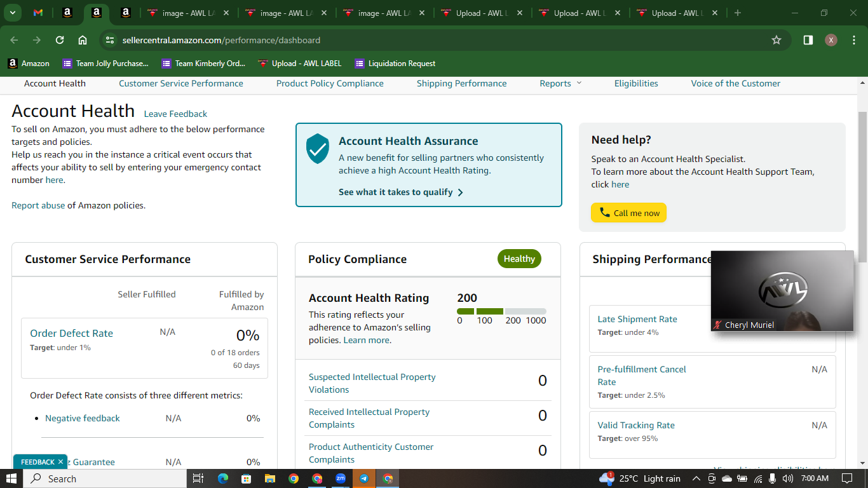
Task: Open File Explorer from the taskbar
Action: 269,478
